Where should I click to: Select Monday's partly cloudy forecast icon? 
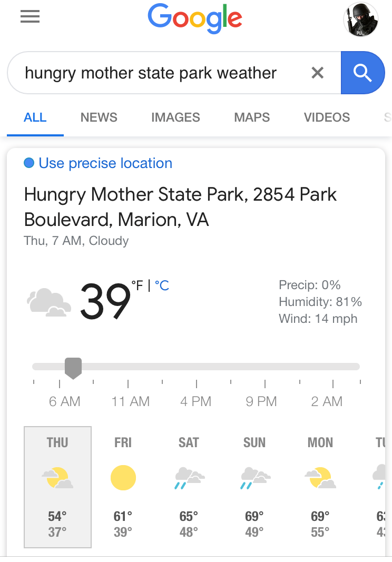pyautogui.click(x=320, y=478)
